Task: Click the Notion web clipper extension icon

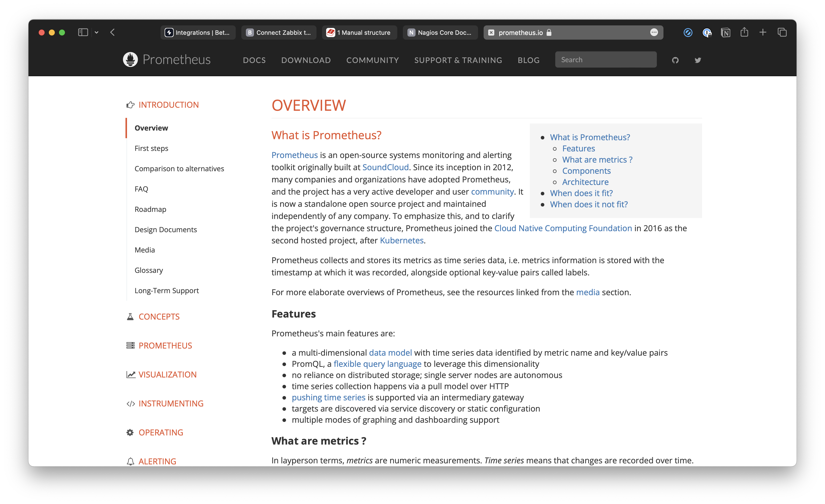Action: tap(725, 33)
